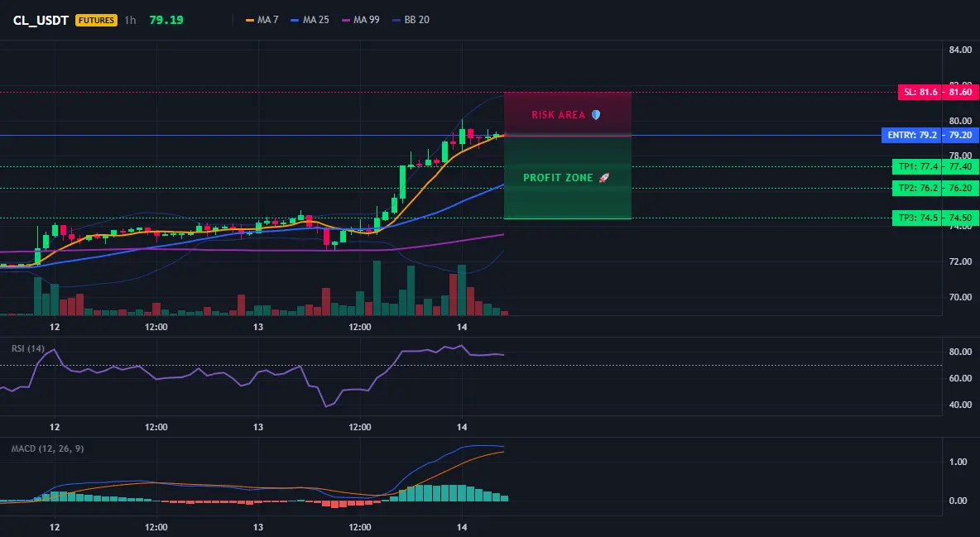Click the PROFIT ZONE green area
Screen dimensions: 980x537
click(568, 178)
